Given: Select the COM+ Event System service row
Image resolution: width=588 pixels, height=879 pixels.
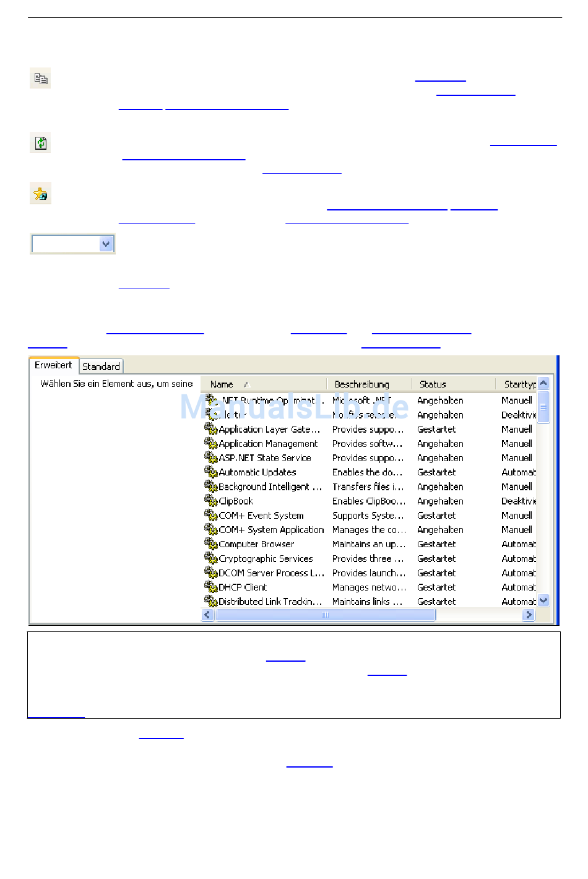Looking at the screenshot, I should 261,515.
